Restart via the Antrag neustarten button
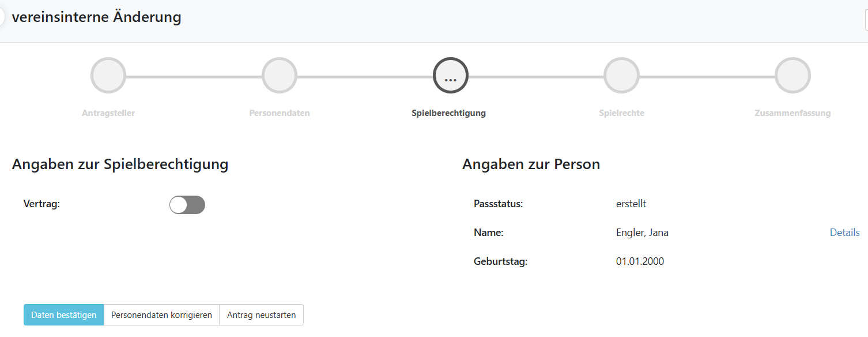Image resolution: width=868 pixels, height=337 pixels. click(261, 315)
